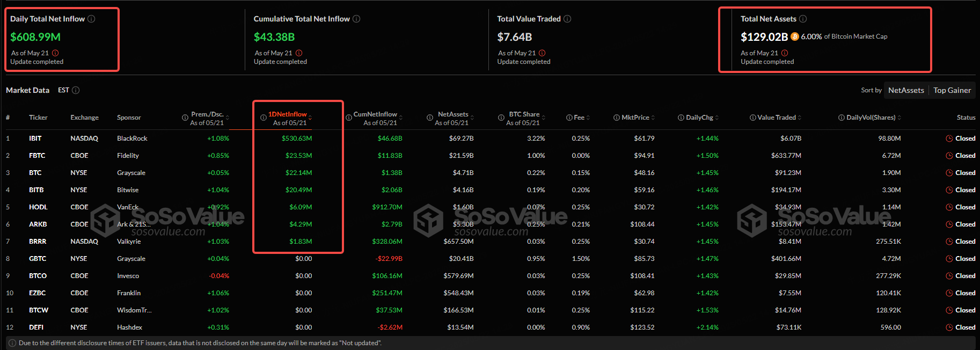
Task: Click Fidelity sponsor name
Action: [x=128, y=156]
